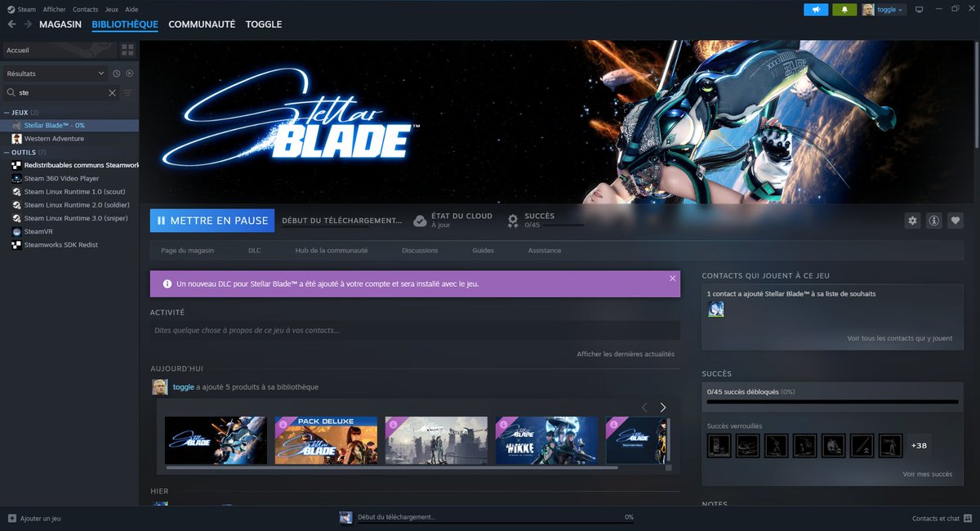Click the forward navigation arrow
This screenshot has width=980, height=531.
(28, 25)
